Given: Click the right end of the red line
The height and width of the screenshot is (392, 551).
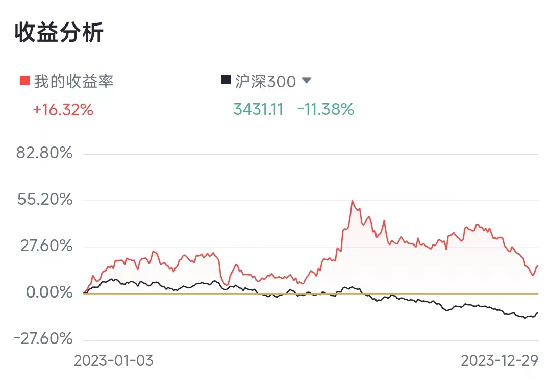Looking at the screenshot, I should (x=538, y=266).
